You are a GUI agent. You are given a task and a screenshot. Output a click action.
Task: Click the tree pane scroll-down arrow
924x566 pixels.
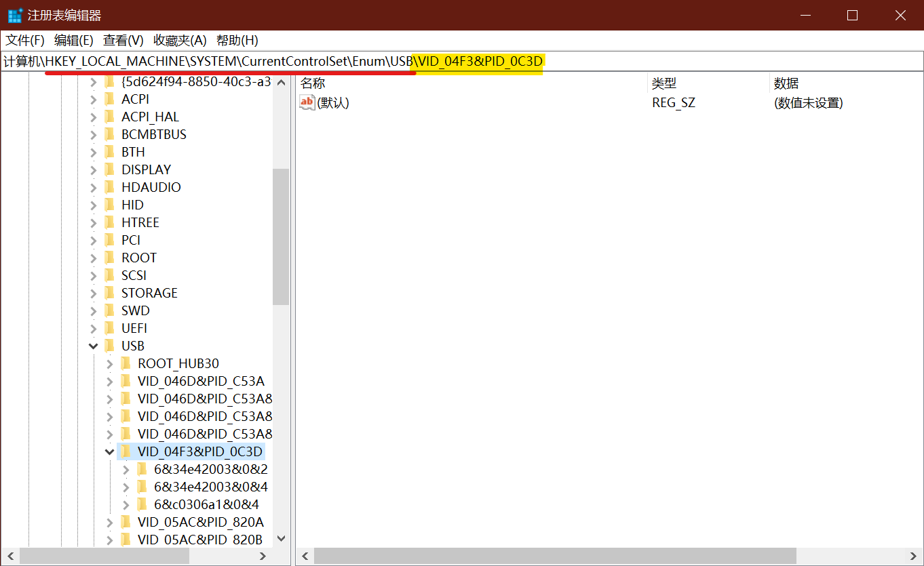pos(281,539)
